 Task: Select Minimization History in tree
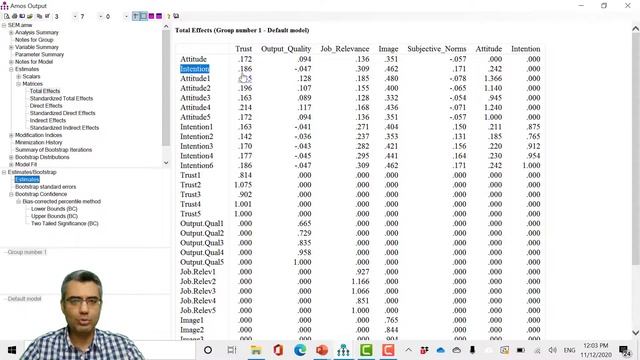point(39,142)
